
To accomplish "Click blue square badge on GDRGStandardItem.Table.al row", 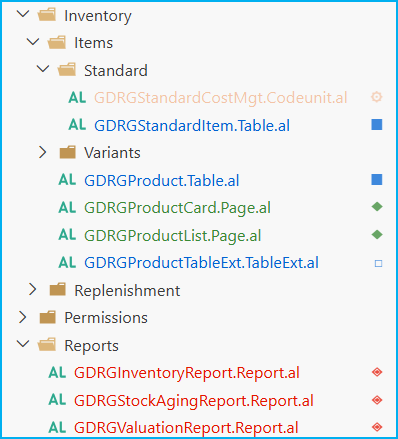I will [x=377, y=125].
